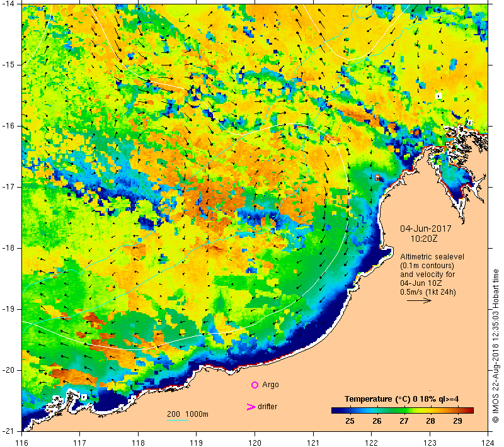
Task: Click the 118 longitude axis label
Action: click(138, 443)
